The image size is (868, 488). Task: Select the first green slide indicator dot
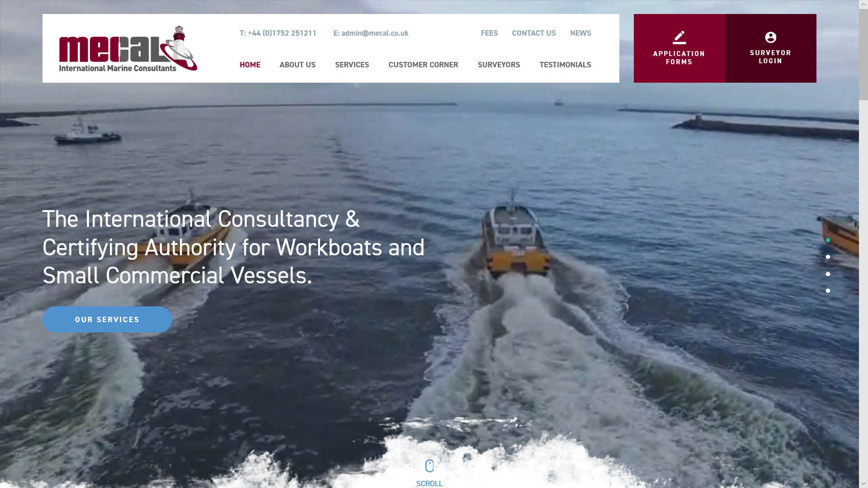tap(828, 240)
